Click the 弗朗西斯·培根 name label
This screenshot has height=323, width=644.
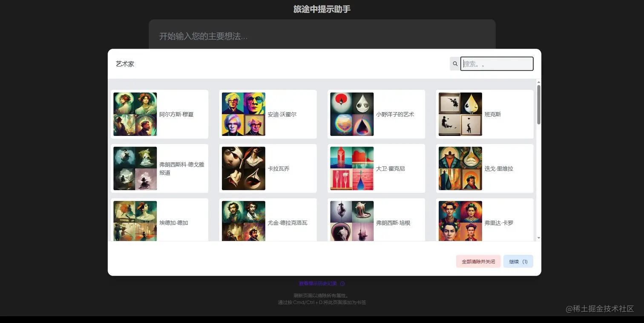pyautogui.click(x=393, y=222)
